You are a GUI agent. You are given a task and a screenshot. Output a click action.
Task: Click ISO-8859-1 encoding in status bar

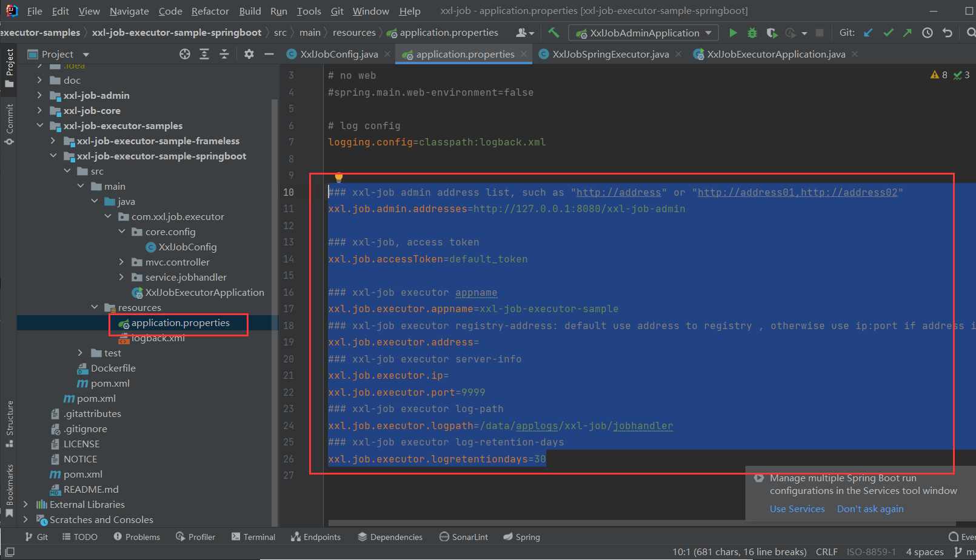coord(871,552)
